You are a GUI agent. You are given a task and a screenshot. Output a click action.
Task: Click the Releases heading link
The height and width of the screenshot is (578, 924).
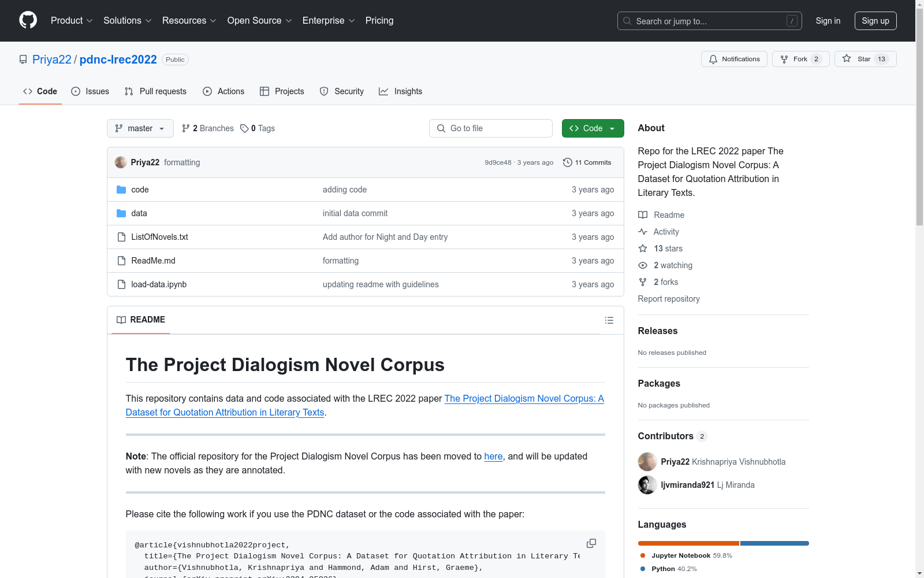(658, 331)
